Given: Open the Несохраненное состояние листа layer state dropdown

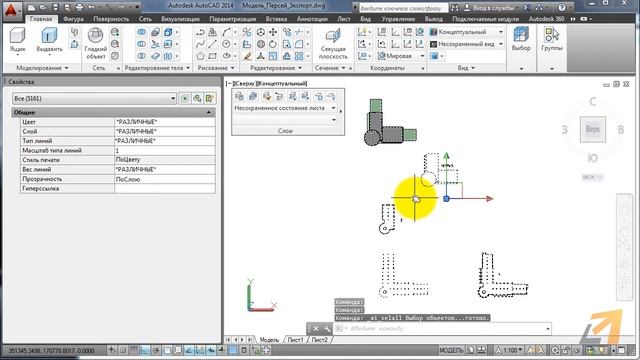Looking at the screenshot, I should click(285, 108).
